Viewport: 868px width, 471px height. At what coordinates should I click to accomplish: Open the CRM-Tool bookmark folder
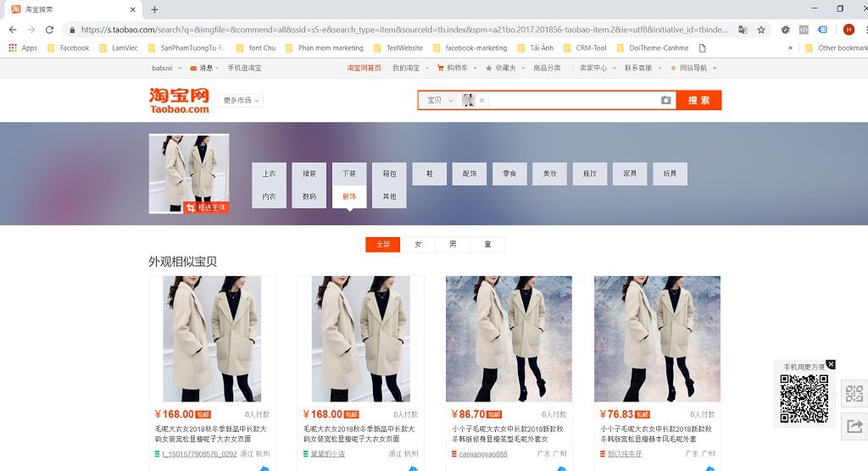click(585, 48)
